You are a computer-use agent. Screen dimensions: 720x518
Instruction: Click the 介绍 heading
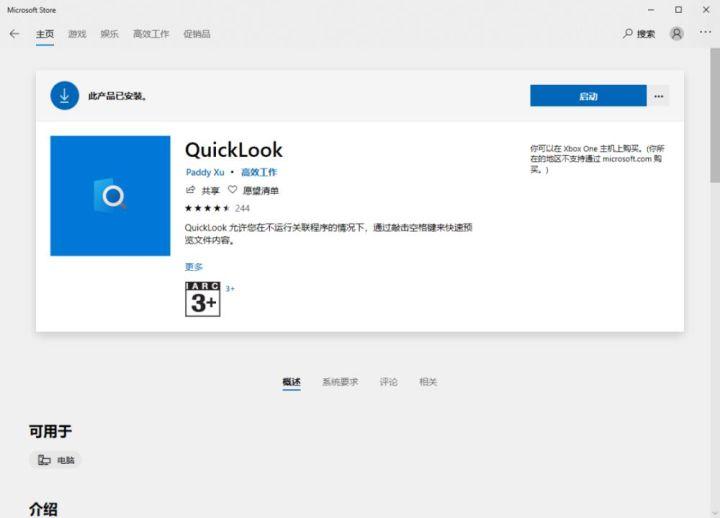[43, 509]
